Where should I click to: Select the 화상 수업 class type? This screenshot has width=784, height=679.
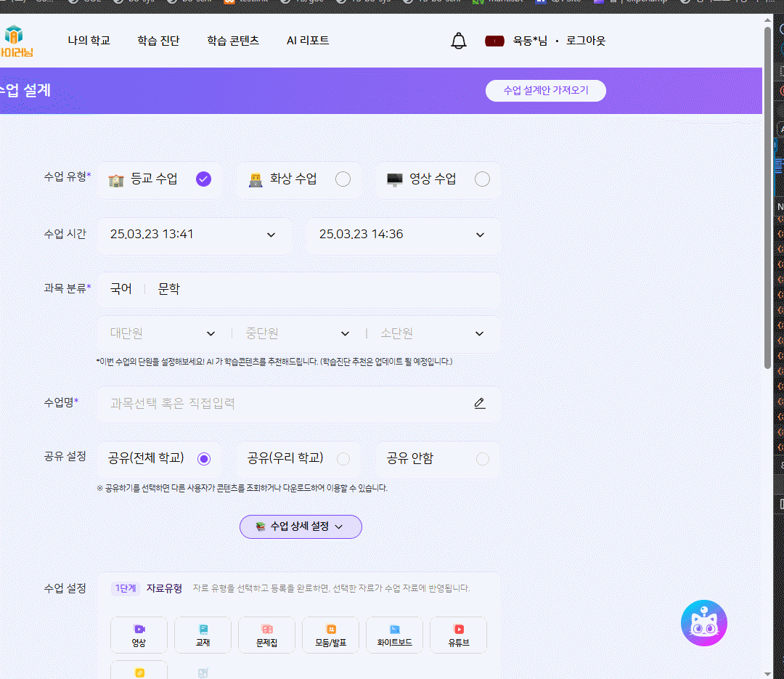tap(299, 179)
